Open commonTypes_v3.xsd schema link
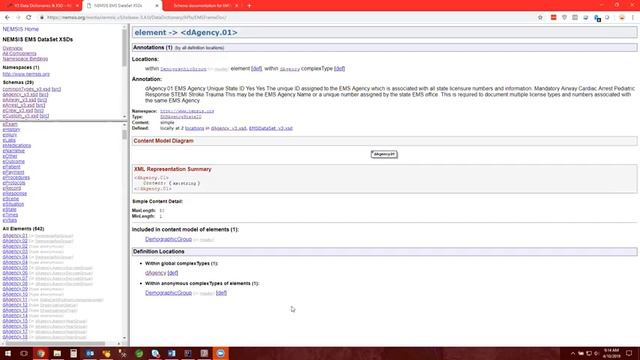The width and height of the screenshot is (640, 360). pyautogui.click(x=26, y=89)
